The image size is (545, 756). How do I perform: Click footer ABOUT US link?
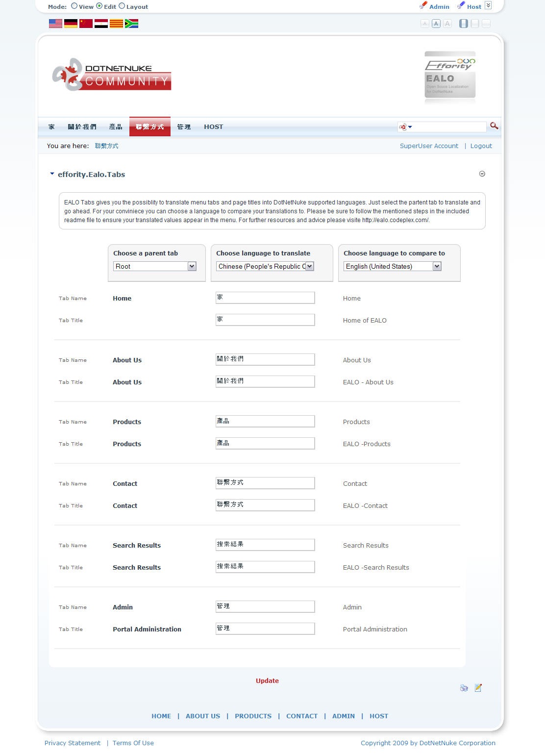click(x=203, y=716)
